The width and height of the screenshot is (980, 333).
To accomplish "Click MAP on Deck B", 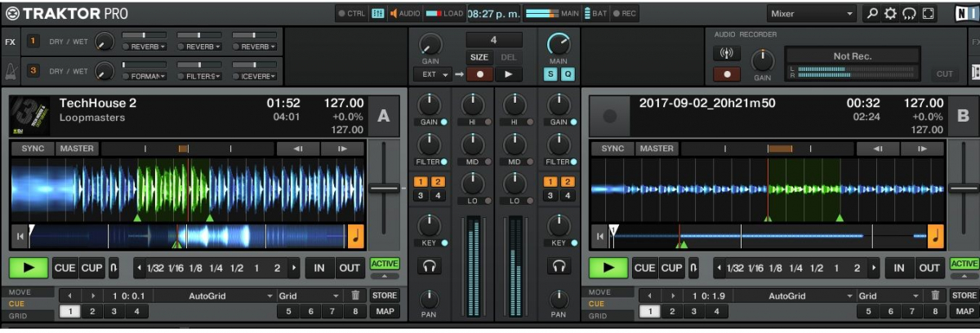I will coord(964,311).
